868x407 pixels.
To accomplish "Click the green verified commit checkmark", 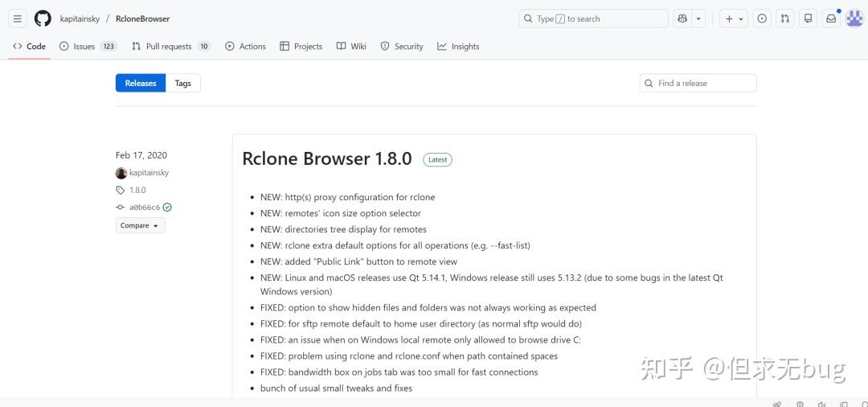I will [167, 207].
